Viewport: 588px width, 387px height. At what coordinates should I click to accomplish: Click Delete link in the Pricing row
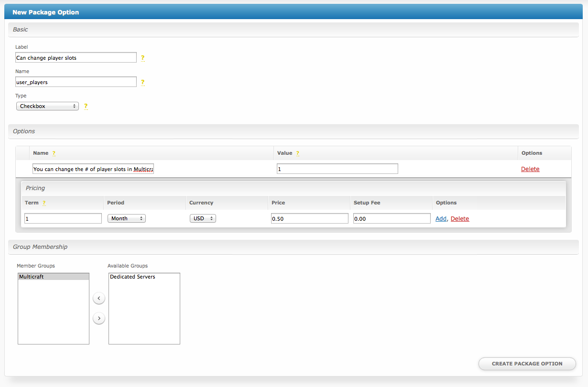tap(460, 218)
